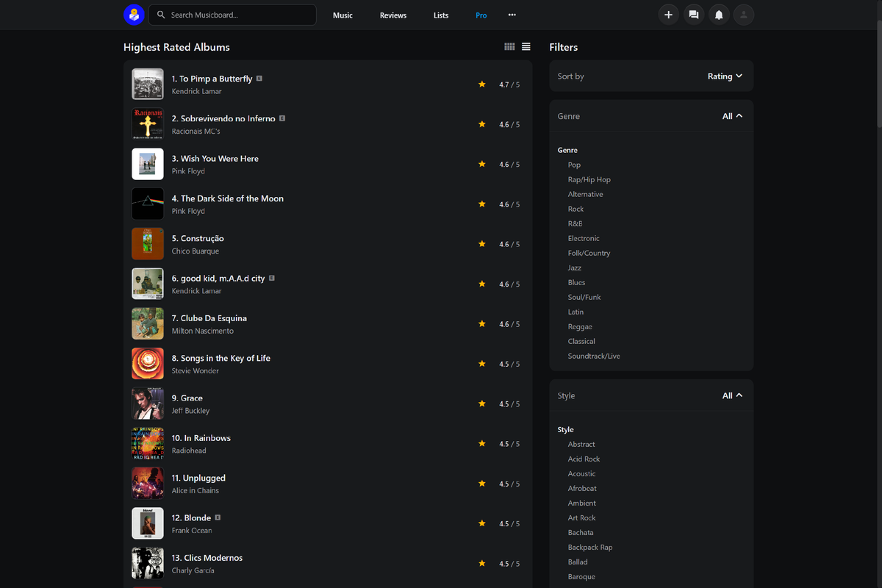Select the Latin genre filter
The width and height of the screenshot is (882, 588).
(x=576, y=312)
